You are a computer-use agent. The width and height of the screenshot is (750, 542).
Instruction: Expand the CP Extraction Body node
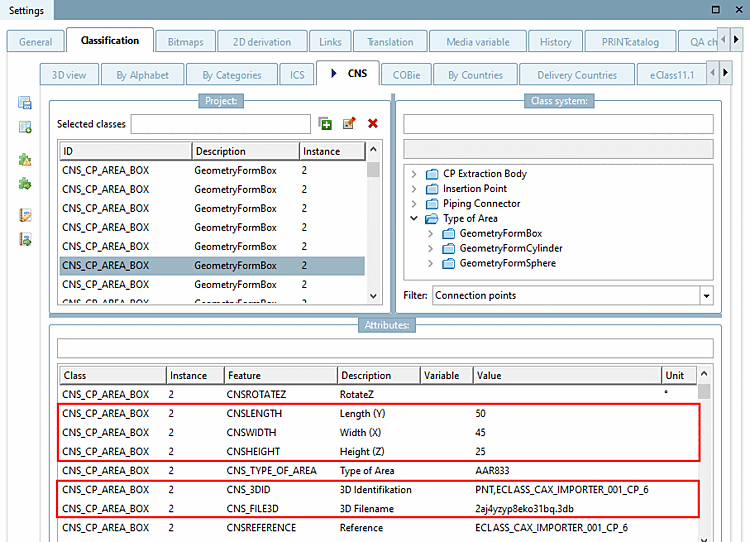415,174
